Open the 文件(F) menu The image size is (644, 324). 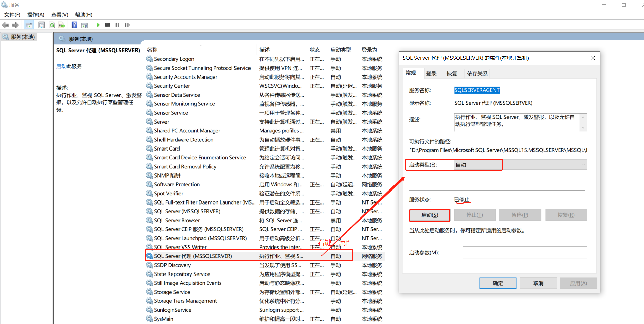click(12, 15)
